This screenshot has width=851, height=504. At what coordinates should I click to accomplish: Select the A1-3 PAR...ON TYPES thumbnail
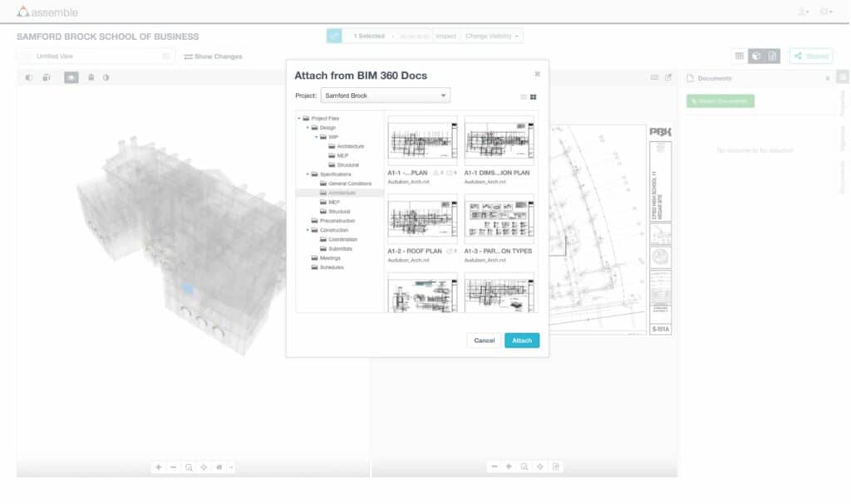pyautogui.click(x=499, y=219)
